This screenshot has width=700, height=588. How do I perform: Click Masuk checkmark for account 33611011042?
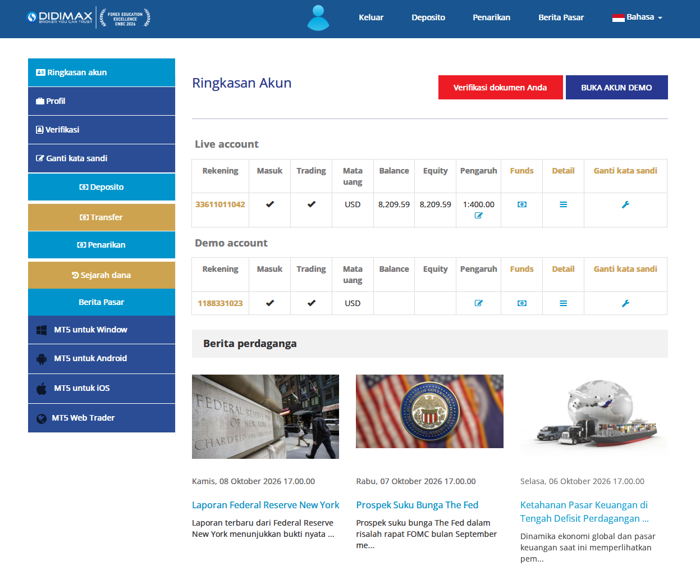[x=270, y=204]
